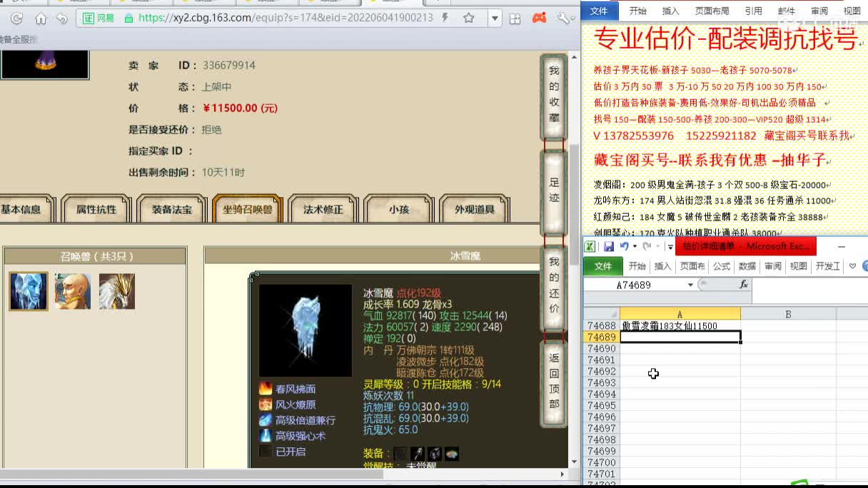Click the remaining time 10天11时 text
868x488 pixels.
(223, 173)
